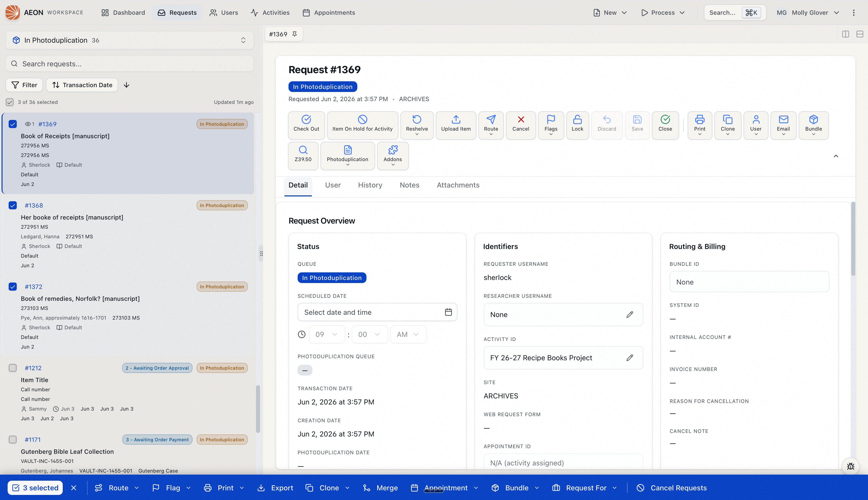868x500 pixels.
Task: Open the Photoduplication dropdown button
Action: (x=347, y=156)
